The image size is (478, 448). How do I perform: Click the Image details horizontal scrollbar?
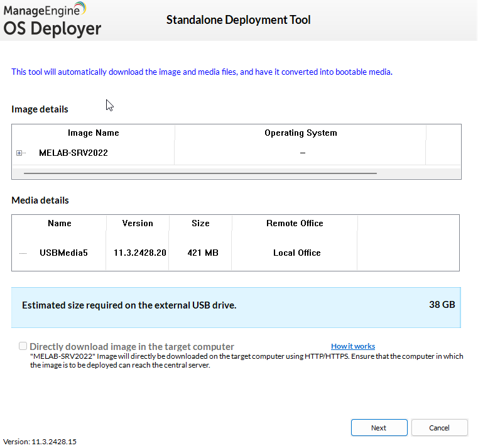point(200,172)
